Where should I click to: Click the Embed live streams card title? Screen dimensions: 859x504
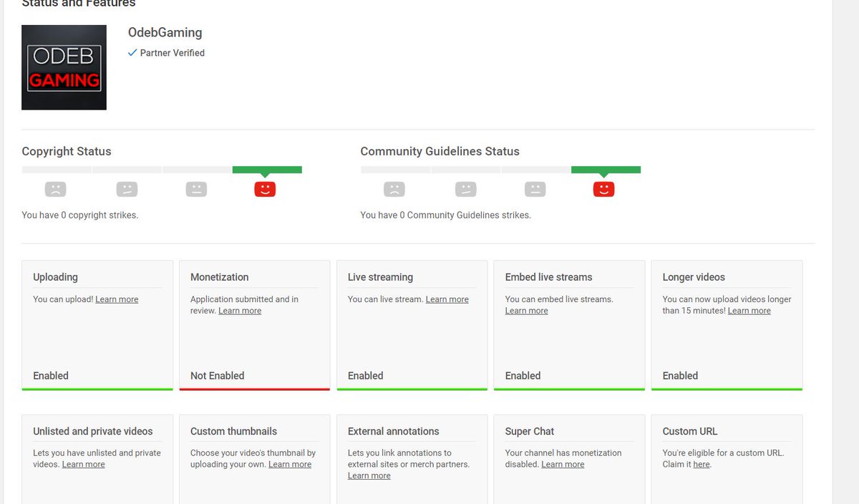click(548, 277)
